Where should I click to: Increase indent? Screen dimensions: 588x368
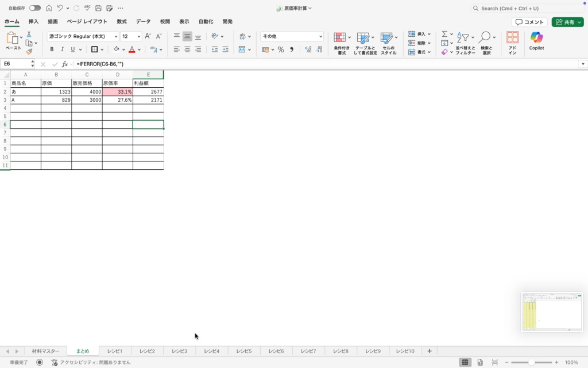(225, 49)
